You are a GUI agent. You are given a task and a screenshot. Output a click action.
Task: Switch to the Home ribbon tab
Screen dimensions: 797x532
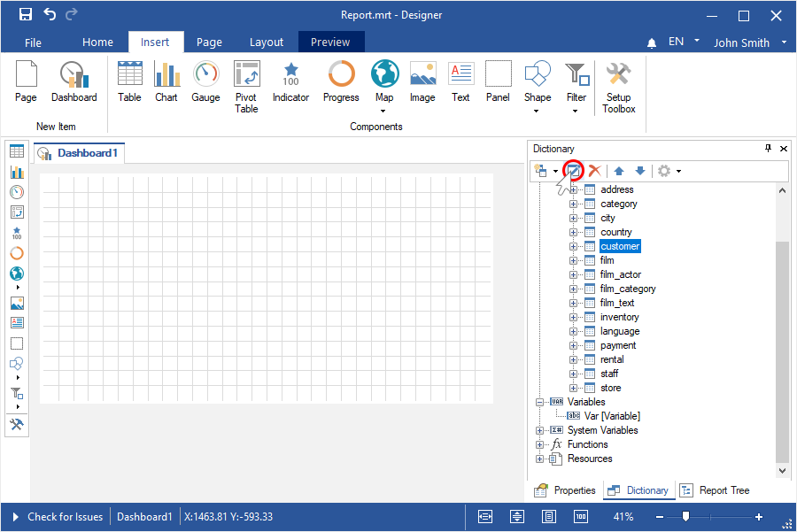pyautogui.click(x=97, y=42)
